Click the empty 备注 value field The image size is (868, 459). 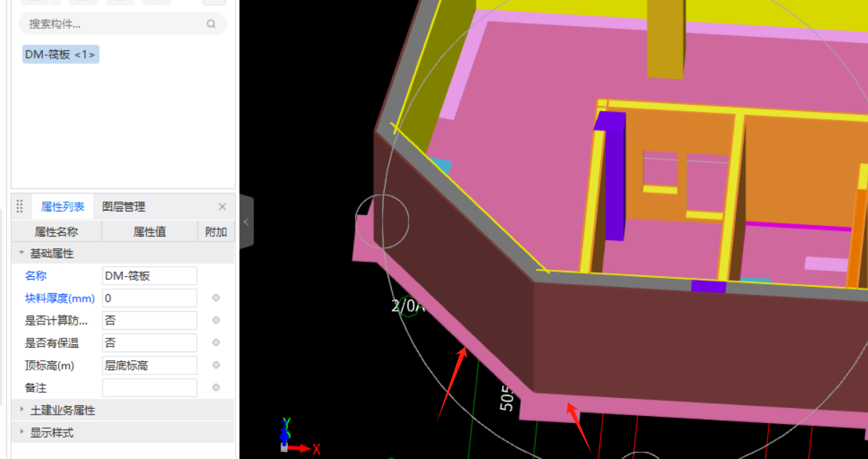(x=149, y=387)
